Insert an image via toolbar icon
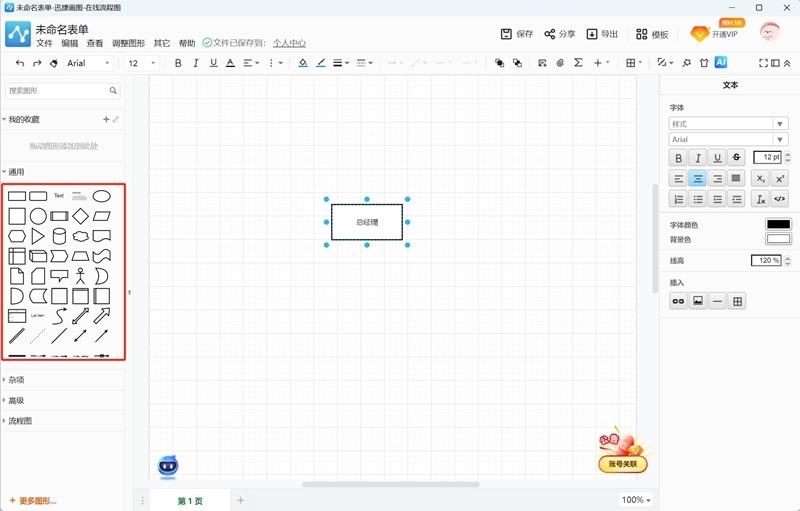 coord(542,63)
